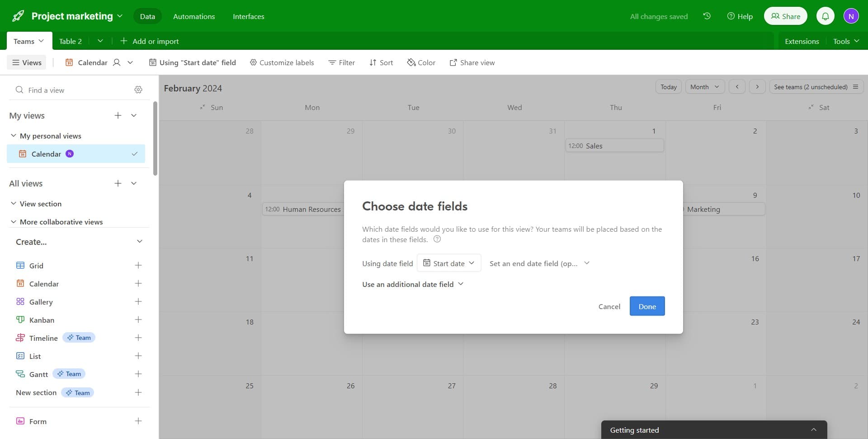Open Airtable home via rocket icon
This screenshot has height=439, width=868.
pos(18,15)
